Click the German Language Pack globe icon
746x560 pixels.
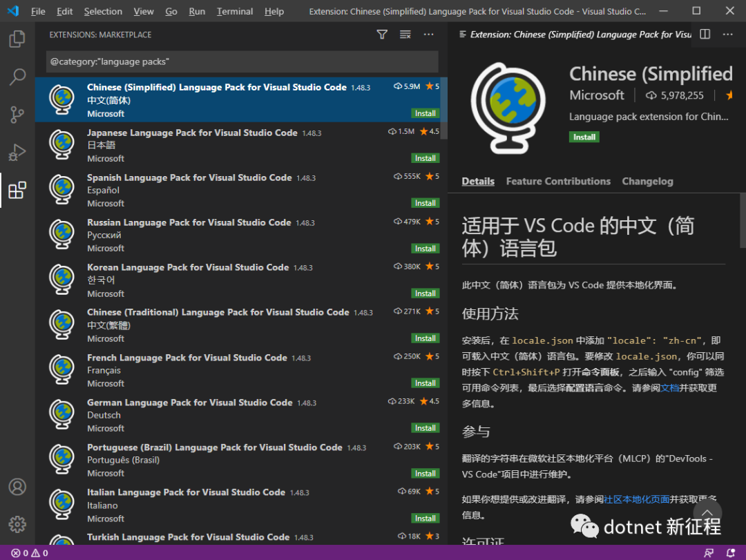pyautogui.click(x=62, y=414)
